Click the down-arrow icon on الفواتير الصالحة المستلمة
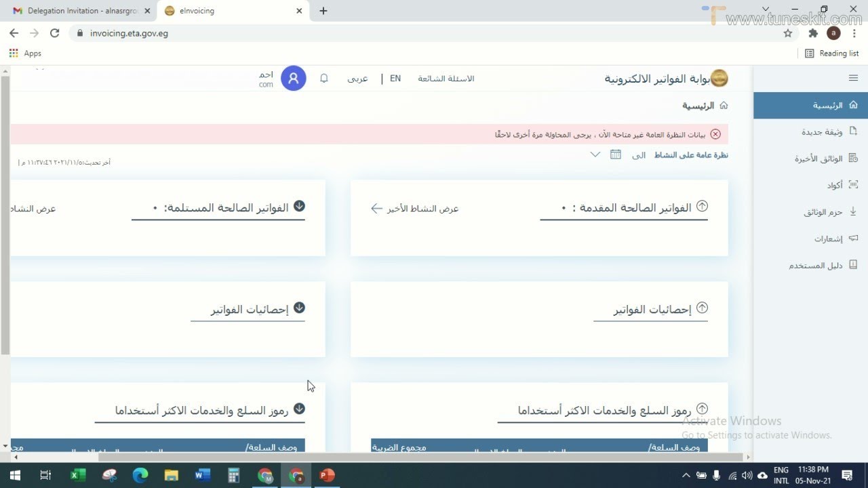Viewport: 868px width, 488px height. tap(299, 206)
